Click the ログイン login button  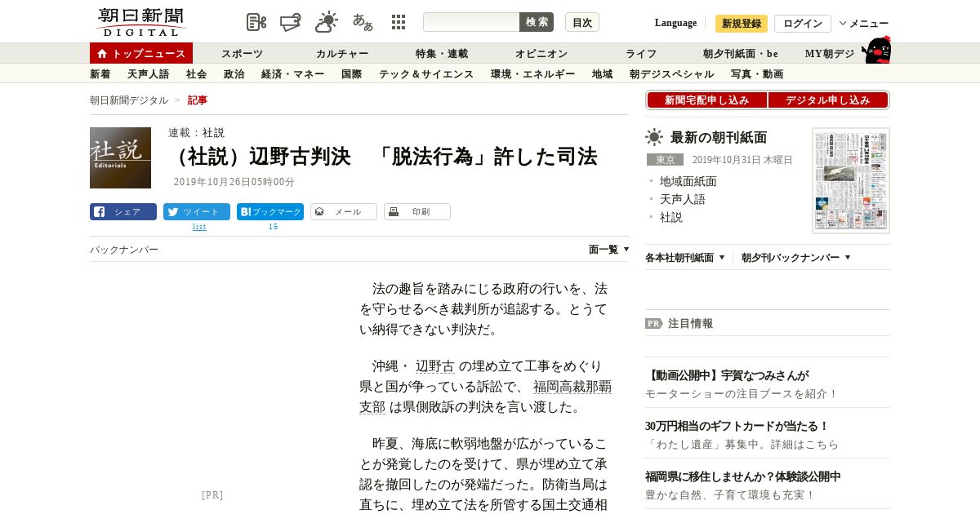tap(803, 24)
